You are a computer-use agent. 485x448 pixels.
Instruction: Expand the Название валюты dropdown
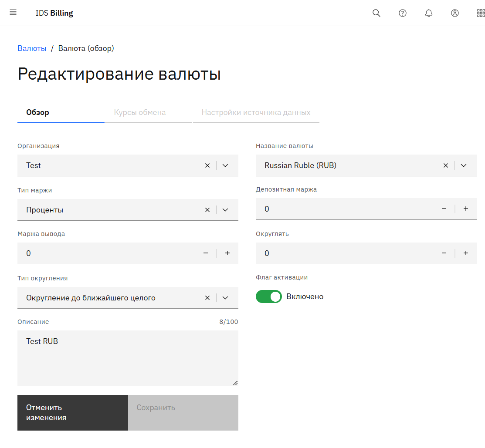click(464, 165)
